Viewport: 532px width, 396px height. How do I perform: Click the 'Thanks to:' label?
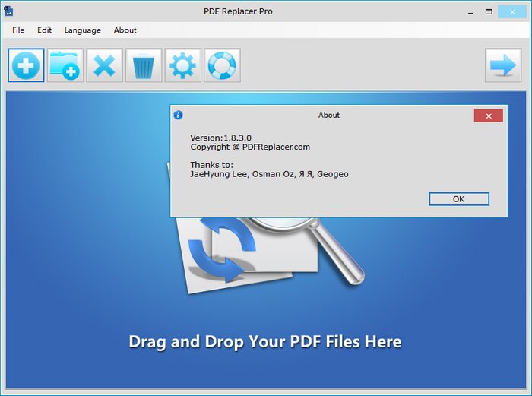pyautogui.click(x=212, y=165)
